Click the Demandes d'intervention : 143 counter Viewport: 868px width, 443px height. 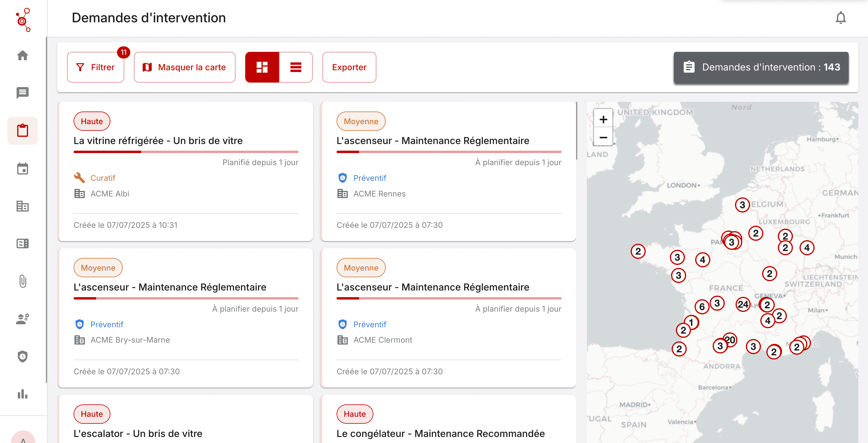[761, 67]
